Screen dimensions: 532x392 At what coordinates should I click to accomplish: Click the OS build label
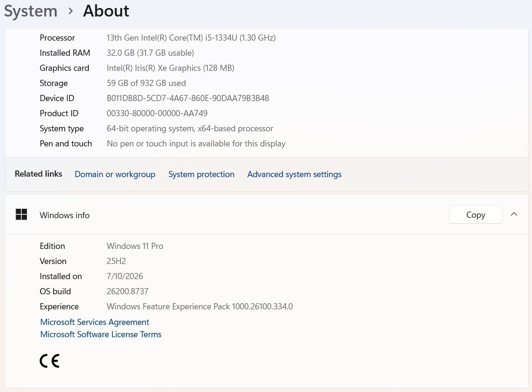pos(55,291)
